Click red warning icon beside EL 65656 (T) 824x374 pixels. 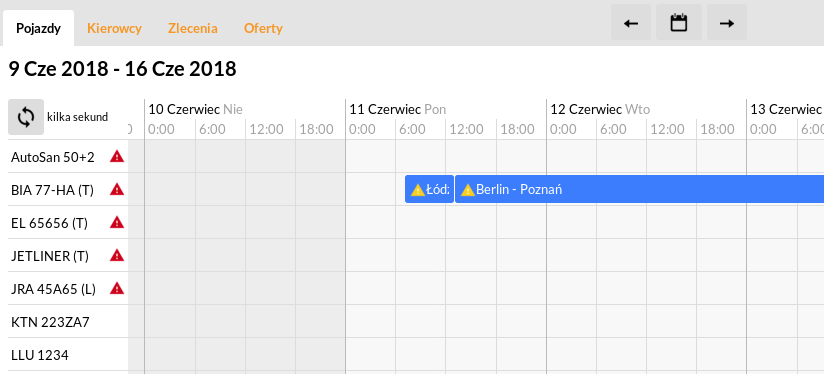(x=117, y=222)
